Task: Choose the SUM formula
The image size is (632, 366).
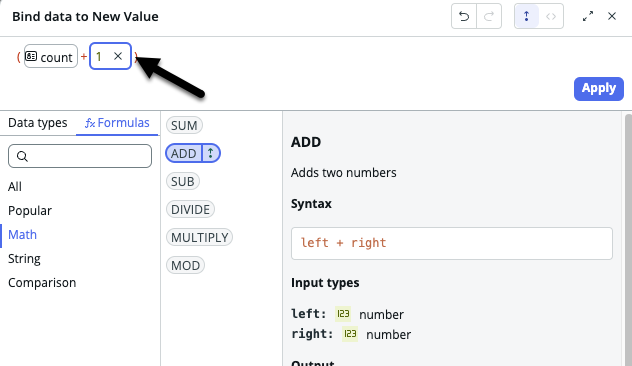Action: pyautogui.click(x=184, y=125)
